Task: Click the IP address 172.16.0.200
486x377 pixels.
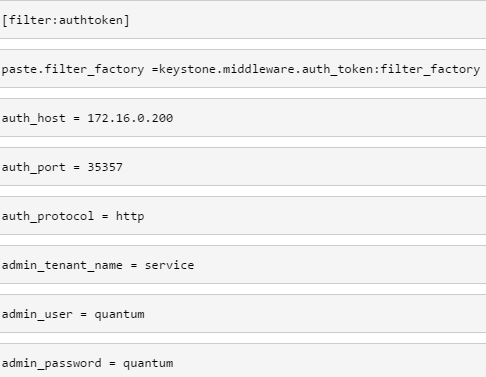Action: (x=130, y=118)
